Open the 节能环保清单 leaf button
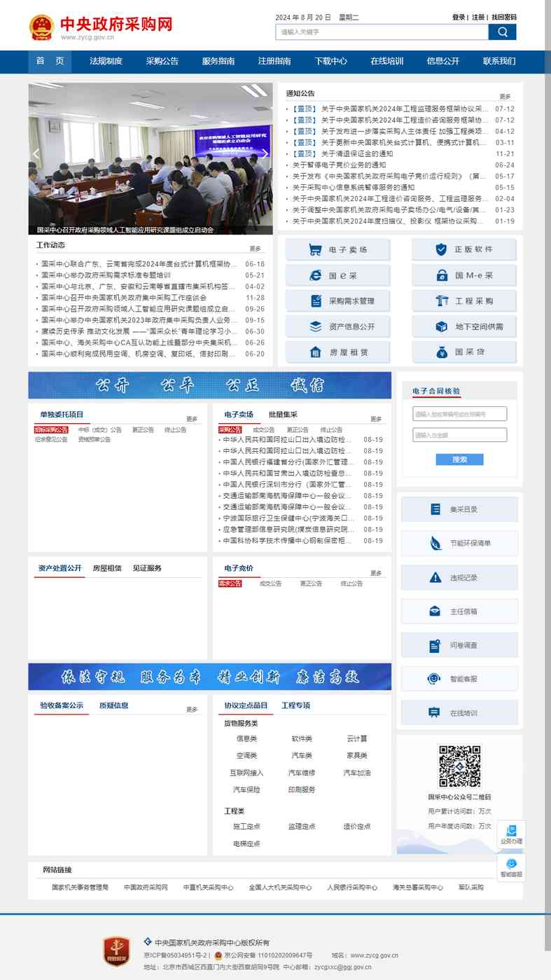 pyautogui.click(x=459, y=544)
